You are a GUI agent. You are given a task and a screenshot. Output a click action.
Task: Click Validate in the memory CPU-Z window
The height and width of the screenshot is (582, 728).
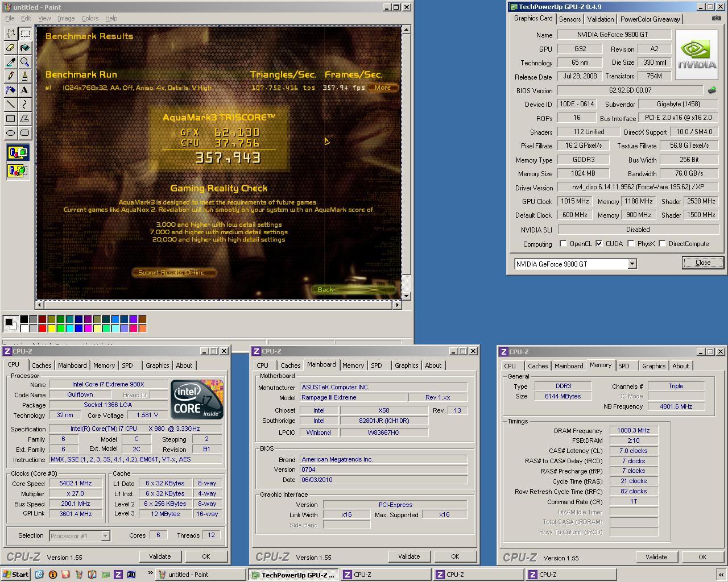coord(656,557)
